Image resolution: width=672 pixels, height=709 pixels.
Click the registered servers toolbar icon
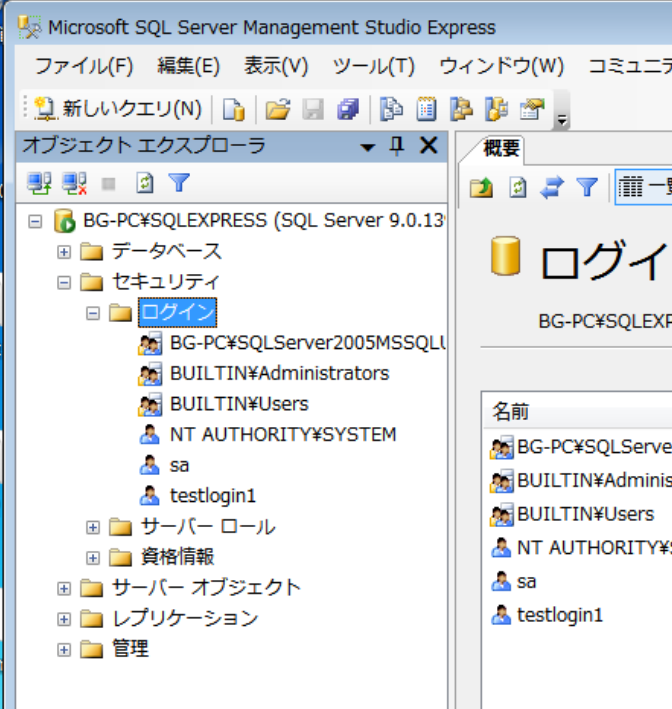(x=391, y=109)
